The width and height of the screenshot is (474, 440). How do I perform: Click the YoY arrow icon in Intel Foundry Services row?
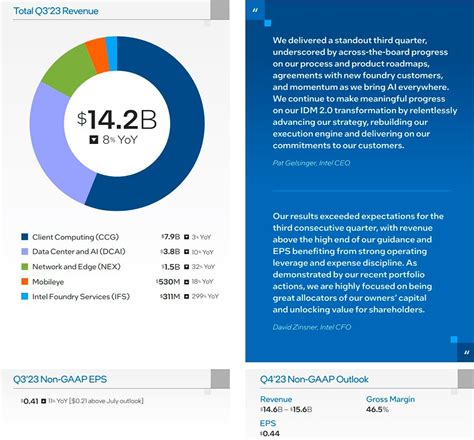[x=187, y=296]
